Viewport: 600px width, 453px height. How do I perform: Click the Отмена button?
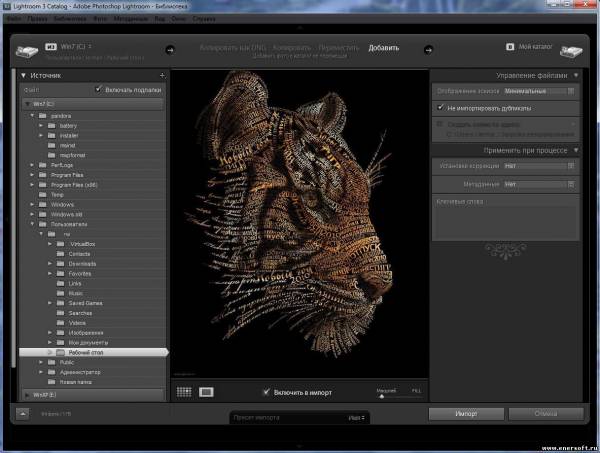coord(546,414)
